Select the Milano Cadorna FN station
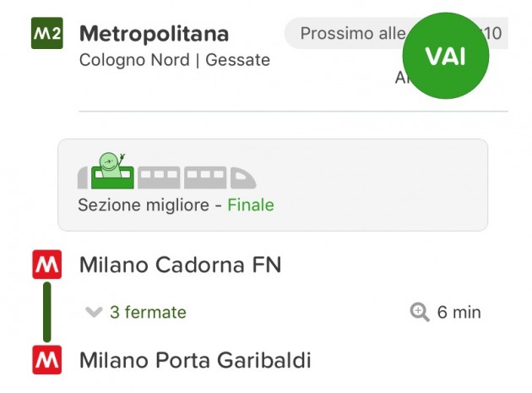The width and height of the screenshot is (532, 393). click(180, 265)
